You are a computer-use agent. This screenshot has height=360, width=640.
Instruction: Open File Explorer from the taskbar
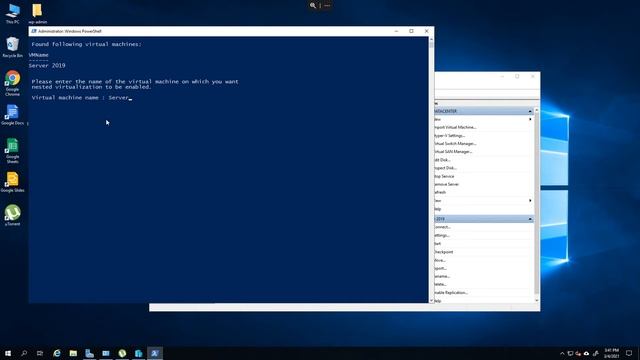[x=73, y=353]
